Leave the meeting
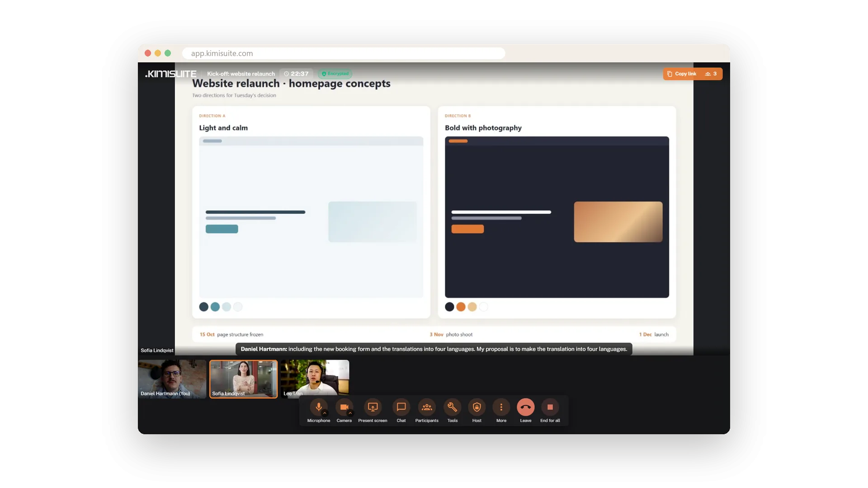Image resolution: width=868 pixels, height=488 pixels. (526, 407)
